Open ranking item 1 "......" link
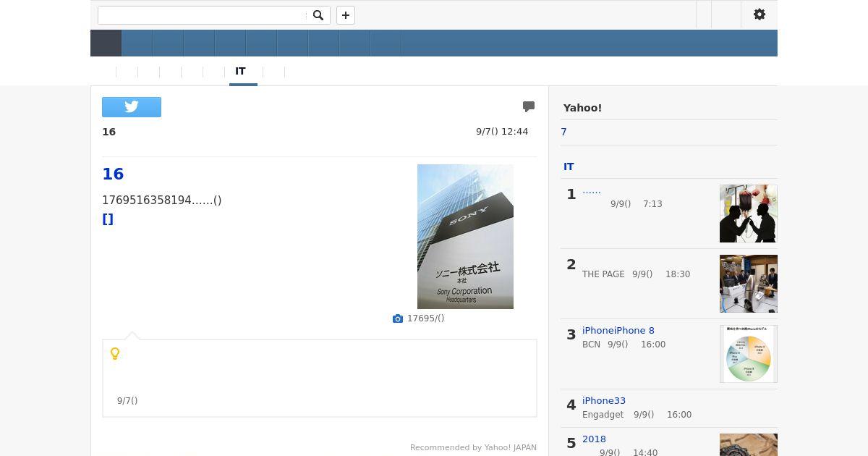This screenshot has height=456, width=868. pos(592,190)
